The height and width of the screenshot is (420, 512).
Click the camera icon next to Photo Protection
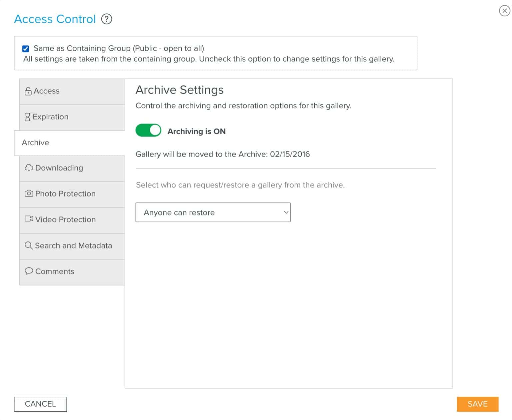29,194
